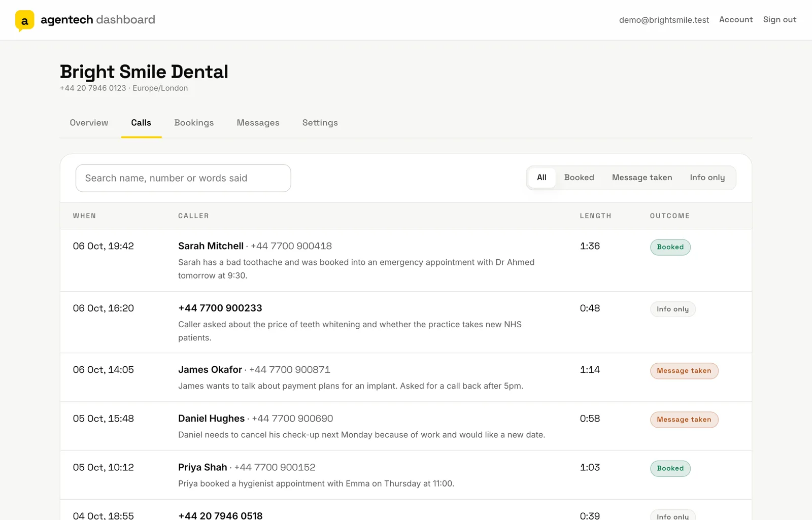Select the All filter
812x520 pixels.
(542, 178)
